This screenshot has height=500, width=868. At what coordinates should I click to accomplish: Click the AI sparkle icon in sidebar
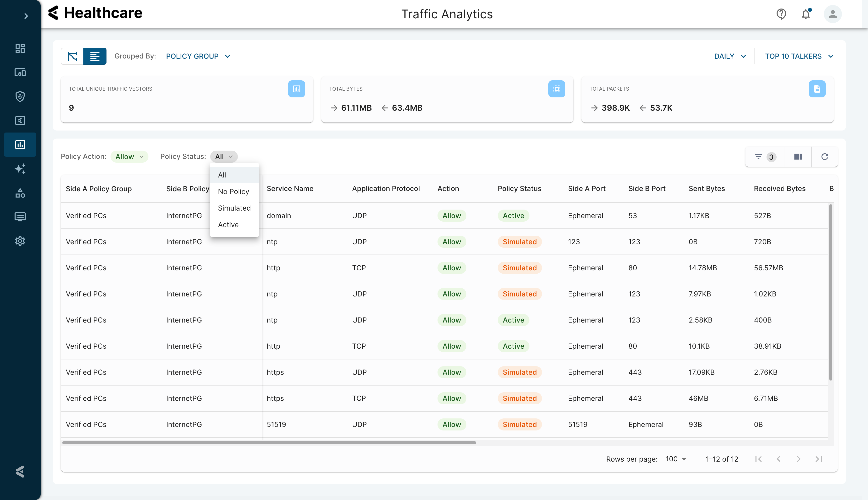coord(20,169)
